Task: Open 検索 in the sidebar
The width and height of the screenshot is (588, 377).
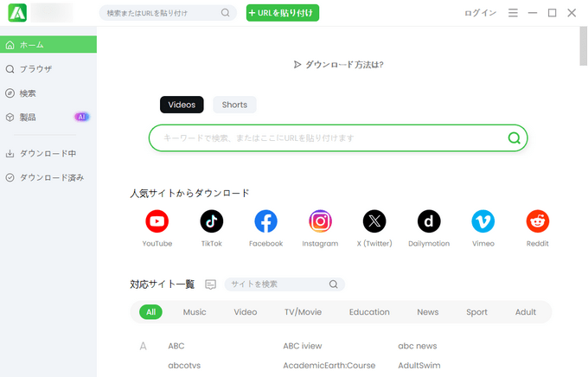Action: 48,93
